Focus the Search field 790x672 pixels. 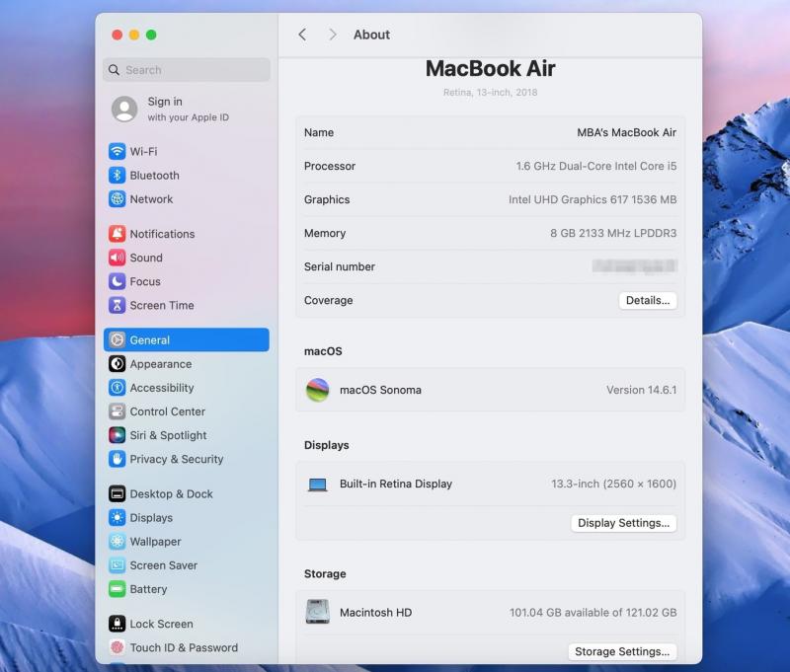coord(187,70)
